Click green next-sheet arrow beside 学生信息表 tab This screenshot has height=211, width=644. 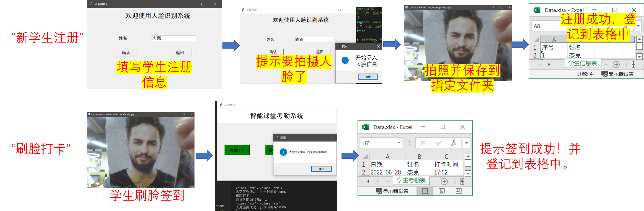[549, 64]
